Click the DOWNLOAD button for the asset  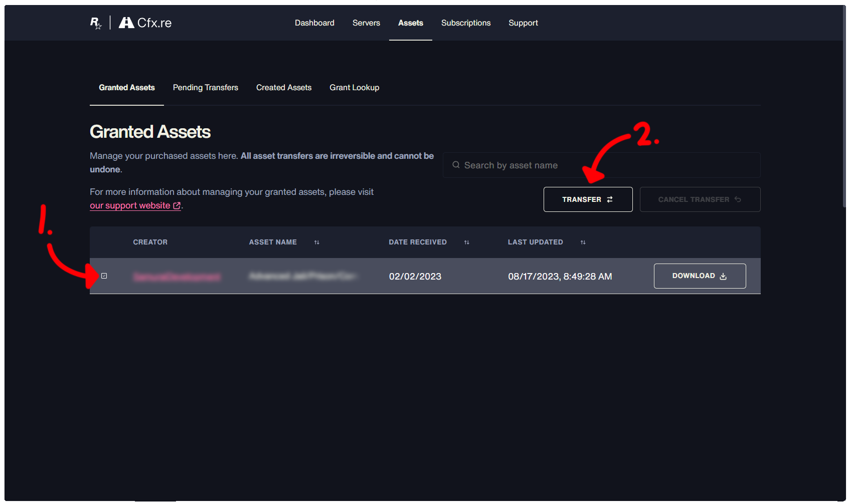point(700,276)
